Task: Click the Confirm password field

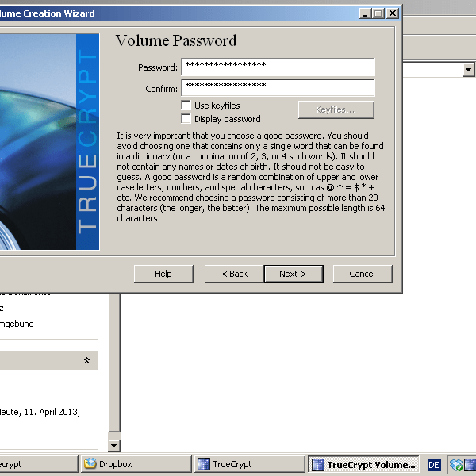Action: (278, 87)
